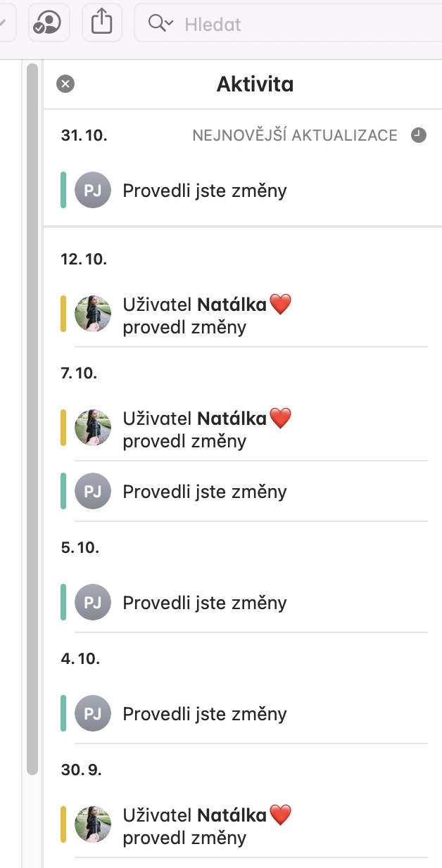Screen dimensions: 442x868
Task: Select Natálka's changes entry from 12.10.
Action: (207, 315)
